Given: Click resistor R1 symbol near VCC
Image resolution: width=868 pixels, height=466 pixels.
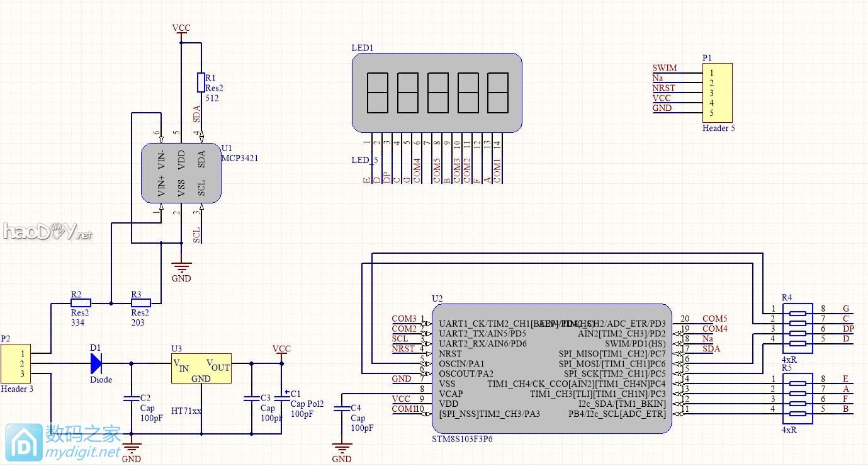Looking at the screenshot, I should [x=201, y=82].
